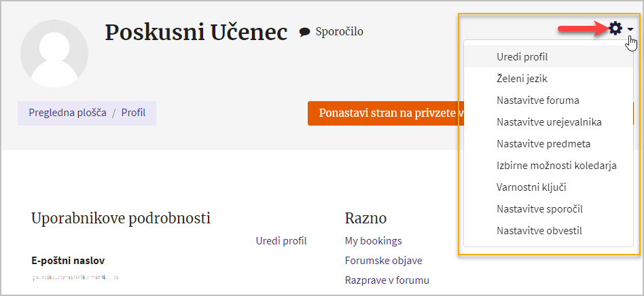Click the speech bubble message icon
The image size is (644, 296).
(x=304, y=32)
